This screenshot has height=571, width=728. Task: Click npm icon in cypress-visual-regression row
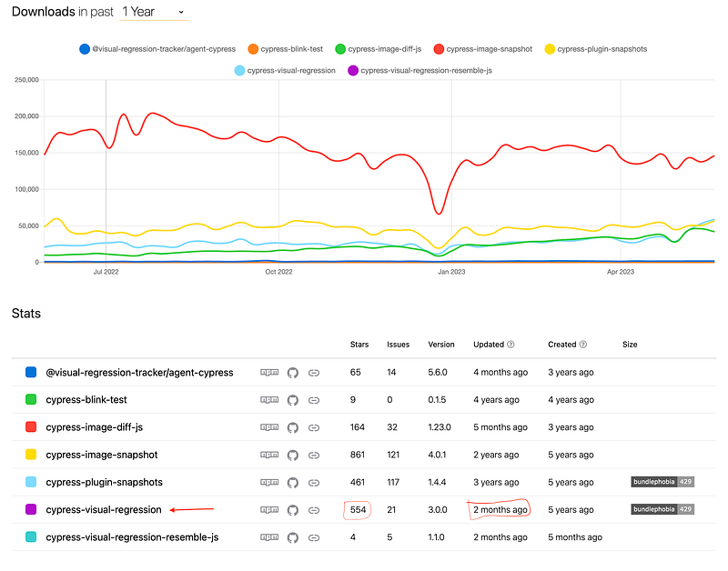269,510
